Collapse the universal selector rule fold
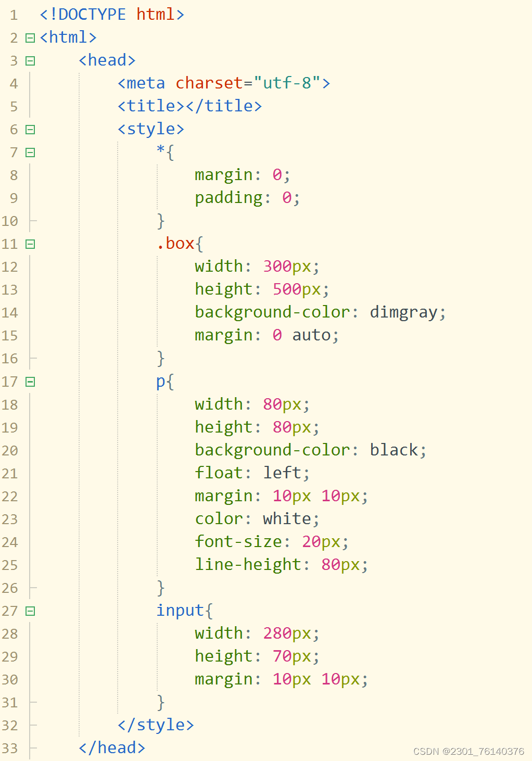532x761 pixels. 30,152
